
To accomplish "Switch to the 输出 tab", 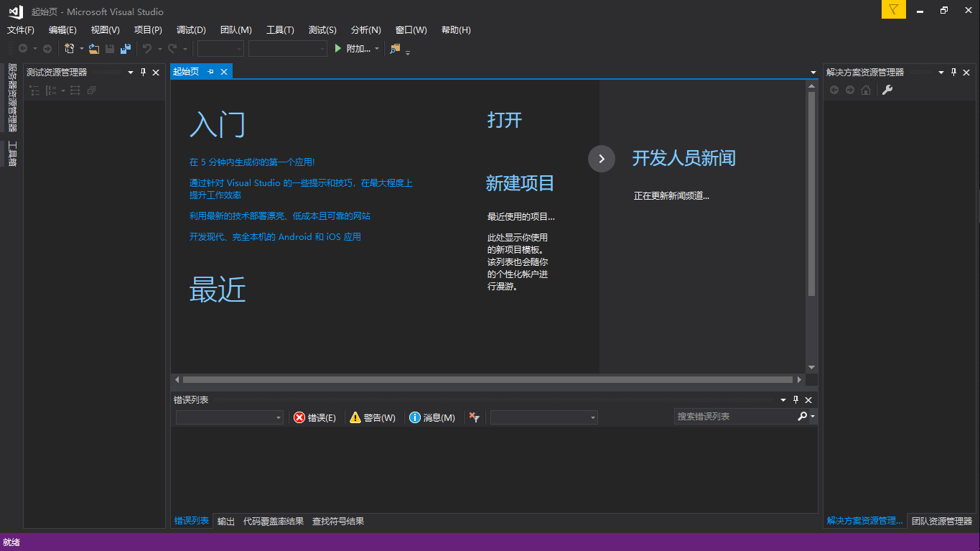I will [226, 522].
